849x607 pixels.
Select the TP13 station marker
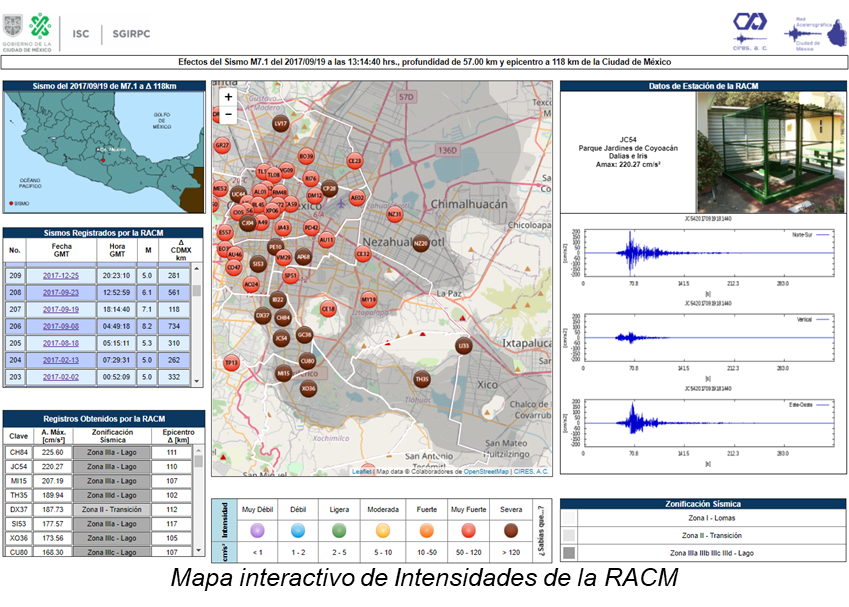(231, 363)
